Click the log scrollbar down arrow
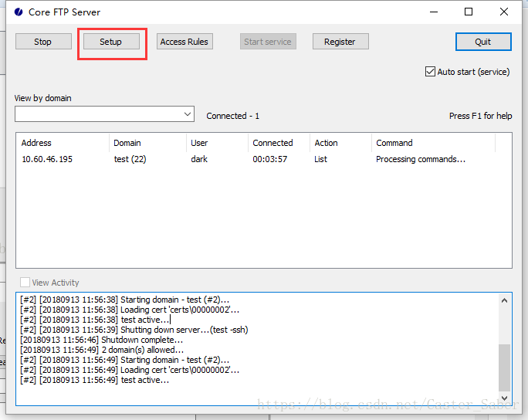528x420 pixels. (x=504, y=398)
